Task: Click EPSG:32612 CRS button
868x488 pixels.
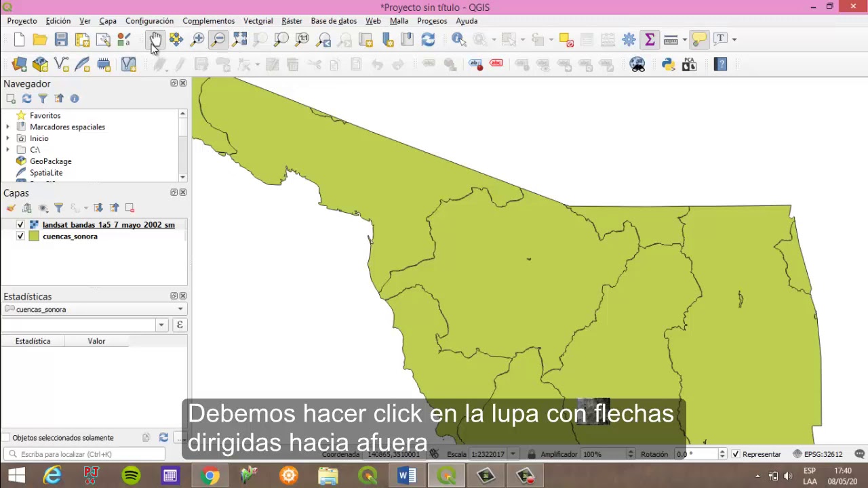Action: (x=818, y=454)
